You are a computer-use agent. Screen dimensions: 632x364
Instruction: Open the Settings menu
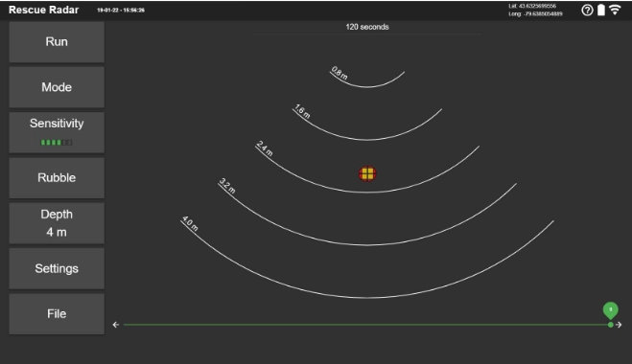57,268
